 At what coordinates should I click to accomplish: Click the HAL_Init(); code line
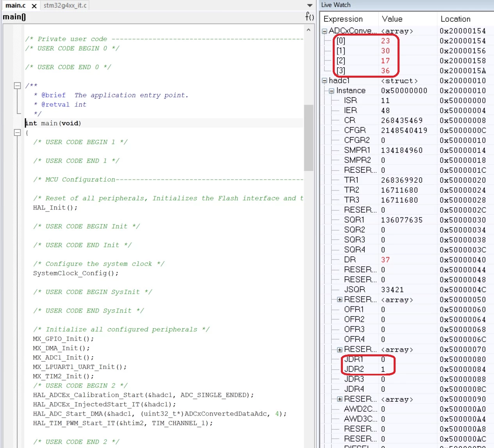55,208
